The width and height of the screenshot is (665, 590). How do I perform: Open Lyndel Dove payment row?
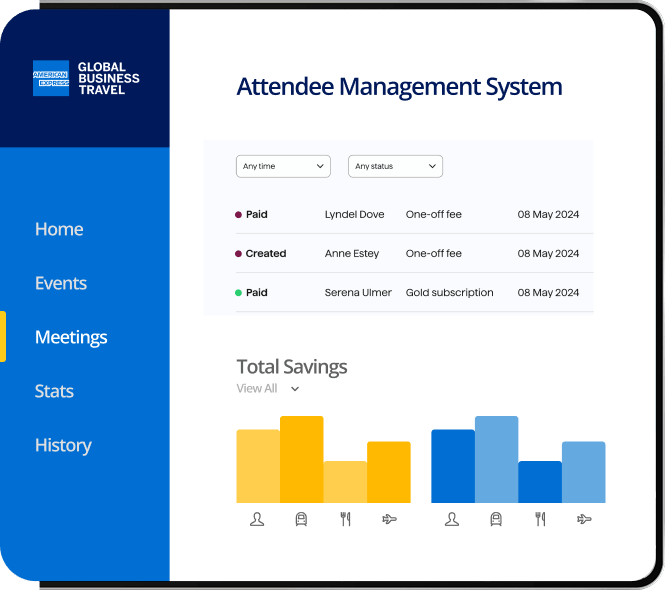click(x=414, y=214)
